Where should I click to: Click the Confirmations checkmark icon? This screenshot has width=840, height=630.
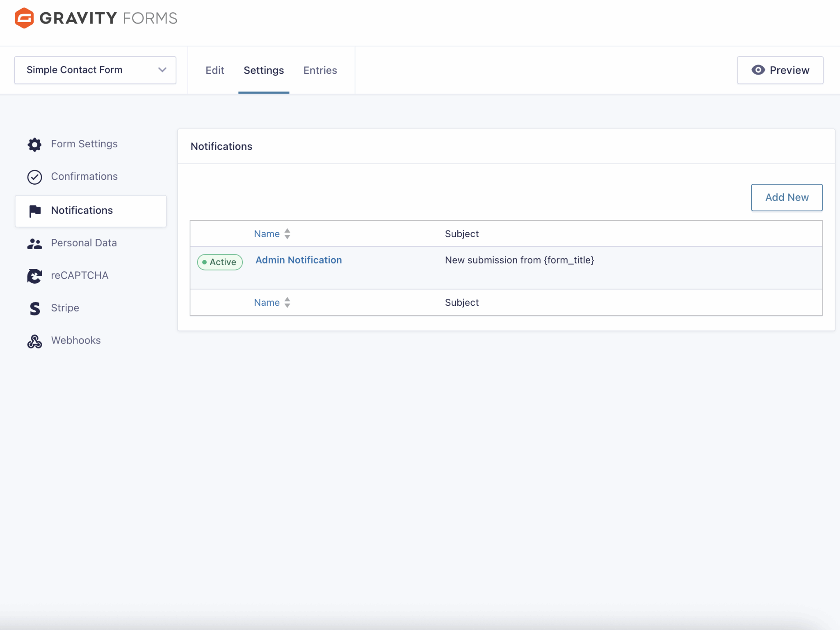click(x=34, y=177)
